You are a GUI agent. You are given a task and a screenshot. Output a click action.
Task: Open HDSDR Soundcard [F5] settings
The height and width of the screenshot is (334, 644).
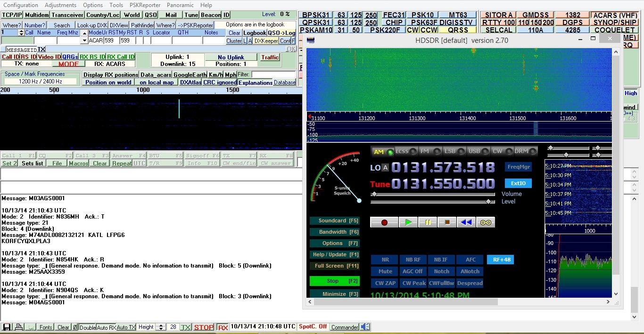coord(334,220)
